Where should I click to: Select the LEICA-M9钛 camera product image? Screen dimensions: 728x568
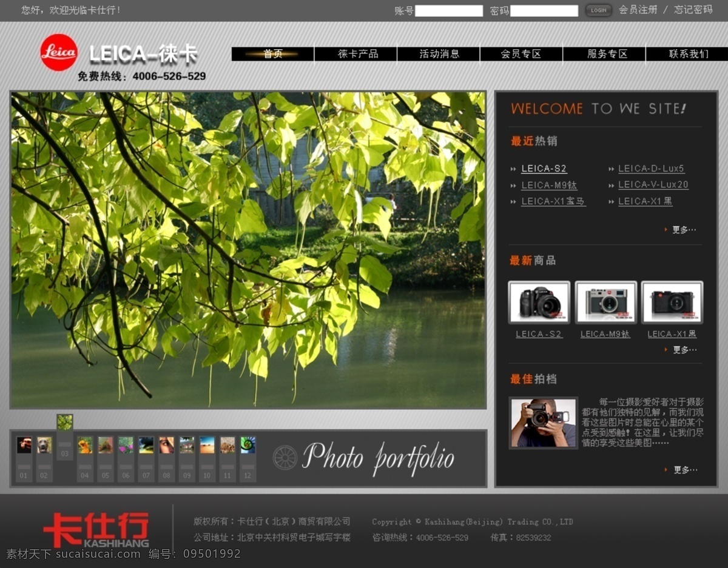[606, 302]
